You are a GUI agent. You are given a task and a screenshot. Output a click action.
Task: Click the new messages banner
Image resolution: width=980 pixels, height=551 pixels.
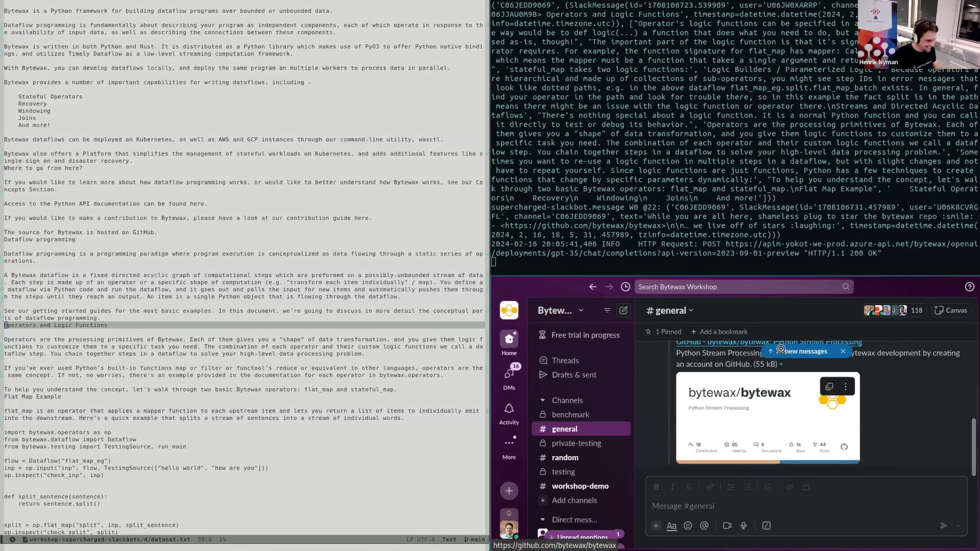point(805,351)
